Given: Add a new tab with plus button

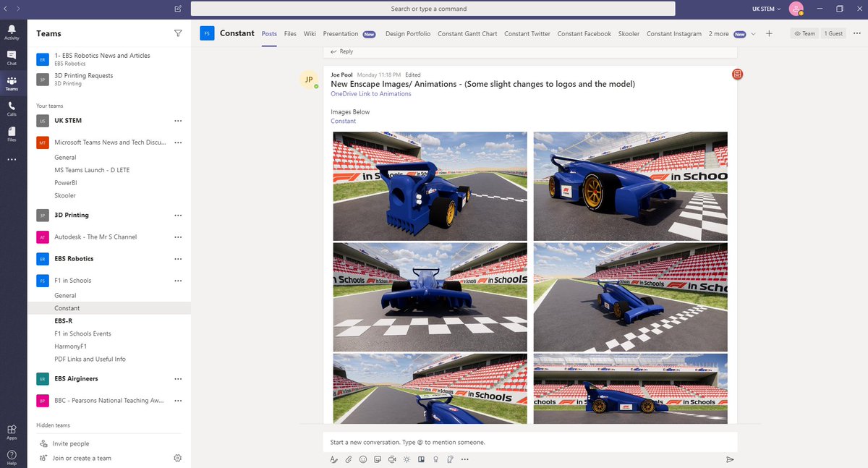Looking at the screenshot, I should point(769,33).
